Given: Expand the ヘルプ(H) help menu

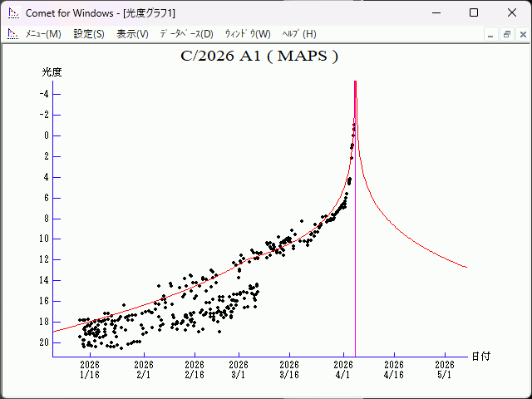Looking at the screenshot, I should click(x=299, y=34).
